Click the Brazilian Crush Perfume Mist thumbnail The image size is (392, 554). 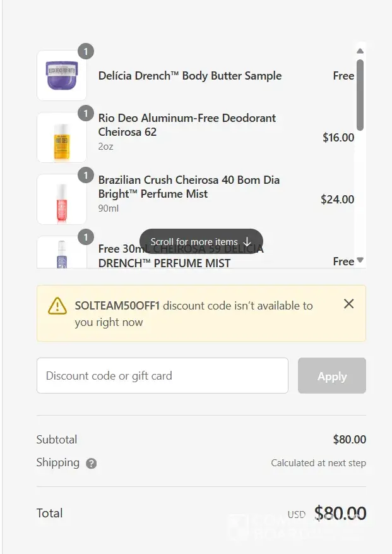pos(62,199)
